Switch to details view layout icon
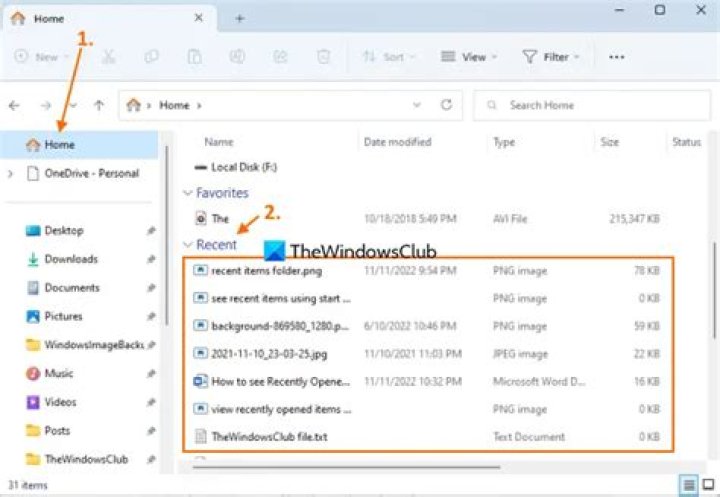This screenshot has height=497, width=720. pos(689,484)
